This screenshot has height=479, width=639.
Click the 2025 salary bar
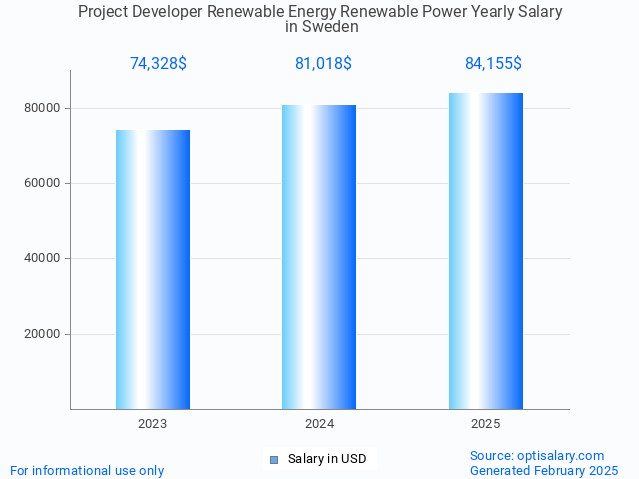(486, 251)
